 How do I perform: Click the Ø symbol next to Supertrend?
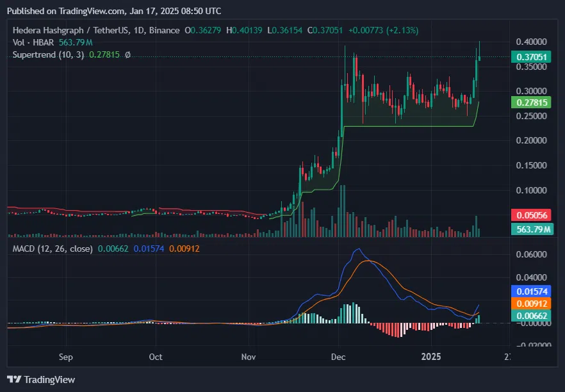click(127, 54)
